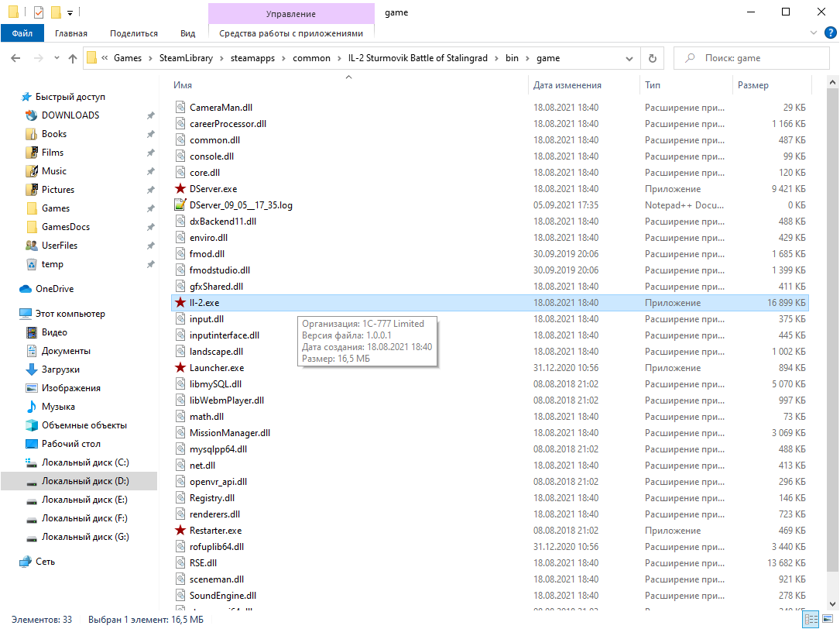Refresh the current folder view
Screen dimensions: 840x629
pyautogui.click(x=653, y=58)
